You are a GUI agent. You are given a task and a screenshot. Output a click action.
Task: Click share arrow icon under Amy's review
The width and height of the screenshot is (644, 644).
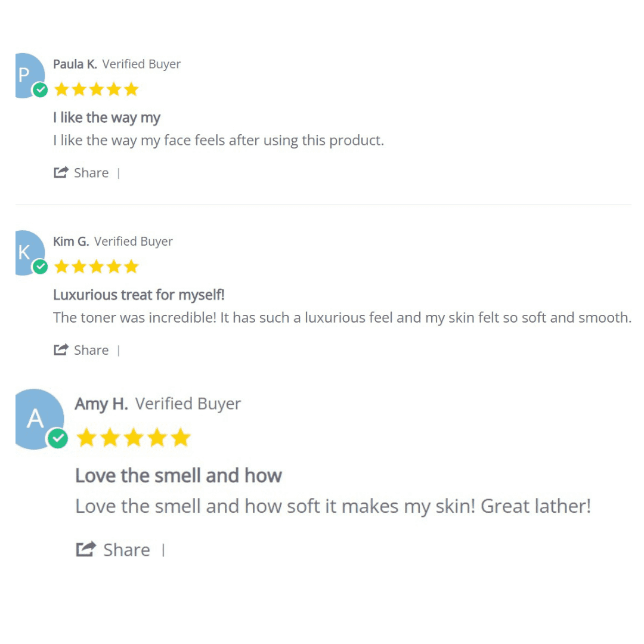pos(86,549)
